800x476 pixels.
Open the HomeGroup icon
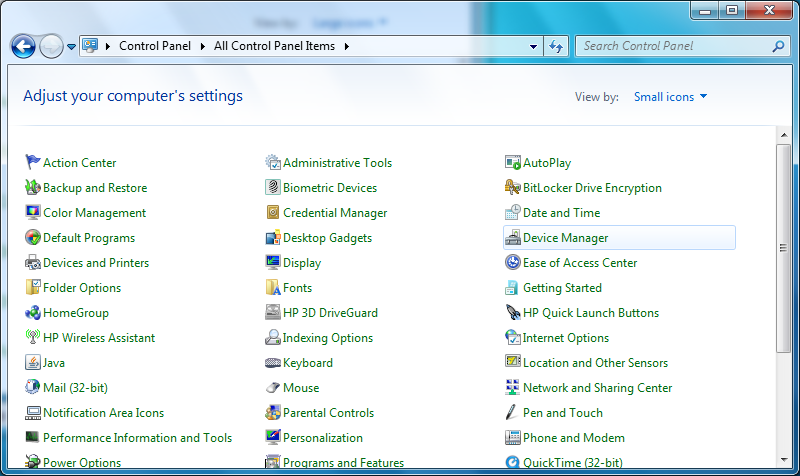pyautogui.click(x=33, y=313)
